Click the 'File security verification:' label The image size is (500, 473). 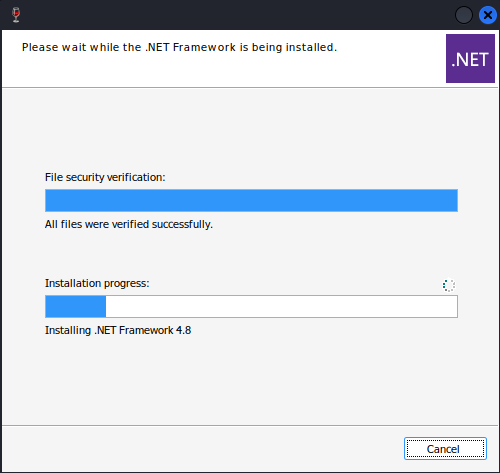(105, 177)
